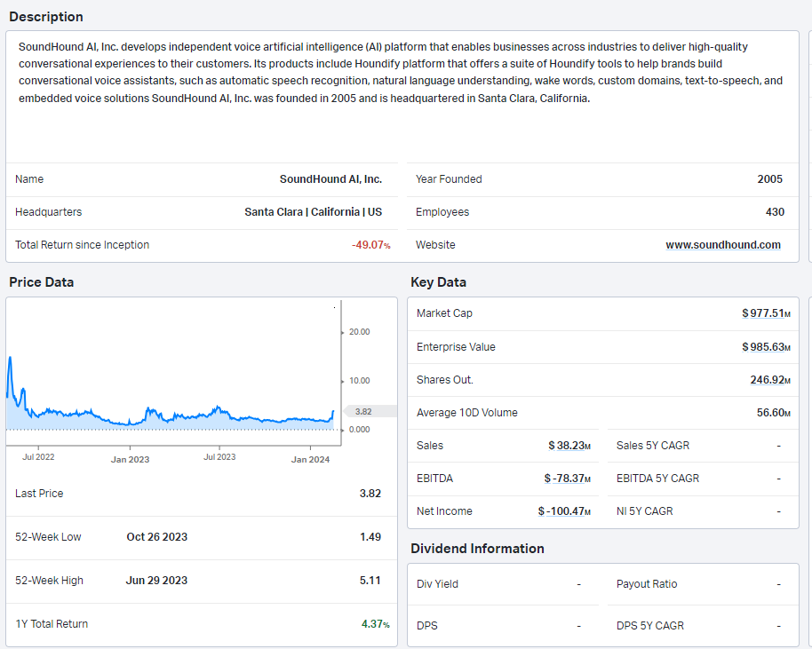
Task: Click the Jan 2024 chart axis label
Action: pos(310,459)
